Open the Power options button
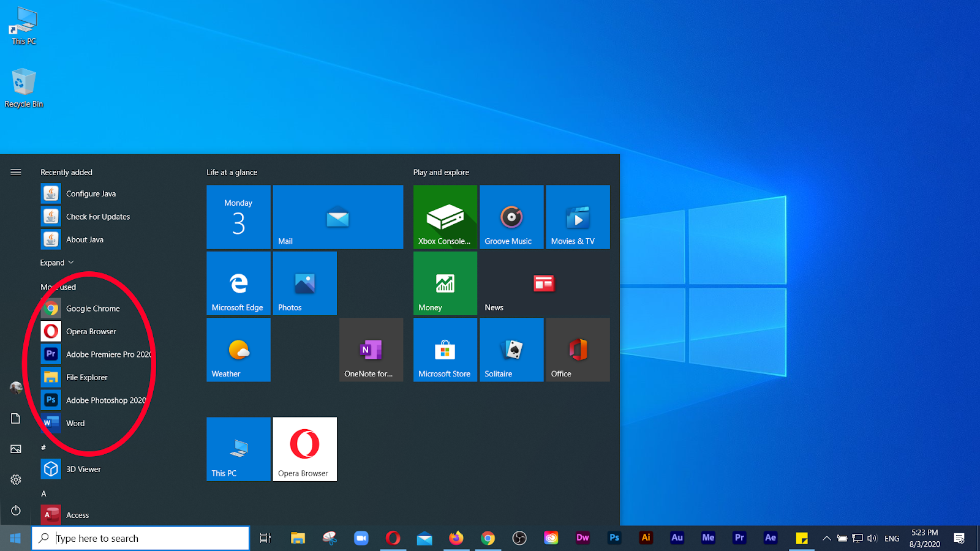The image size is (980, 551). [16, 510]
